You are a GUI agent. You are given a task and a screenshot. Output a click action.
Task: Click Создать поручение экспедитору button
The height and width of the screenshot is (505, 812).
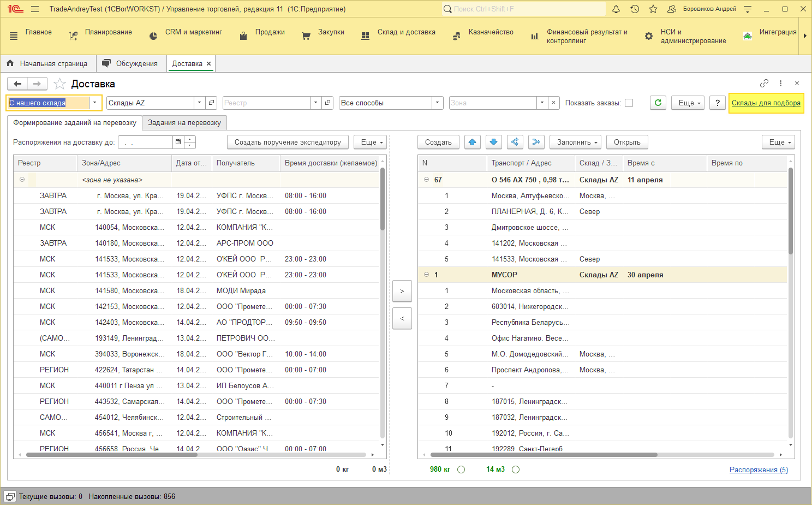(288, 142)
